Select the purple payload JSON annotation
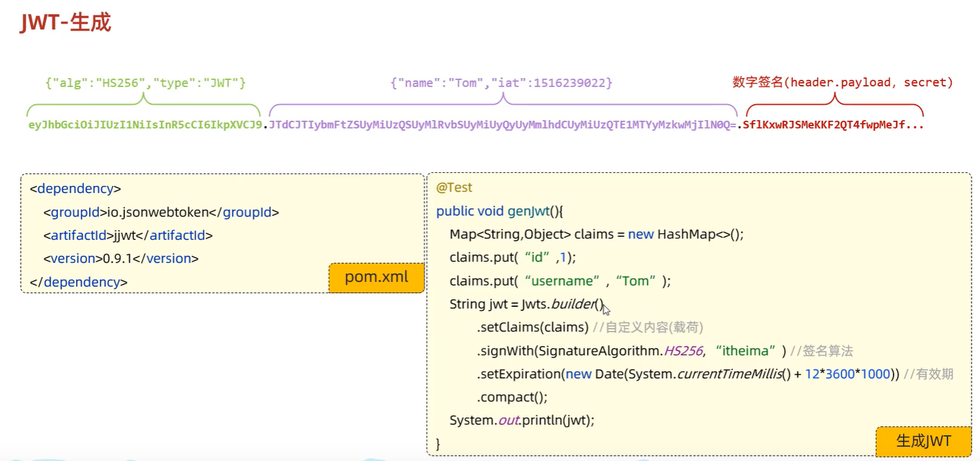 [x=500, y=83]
